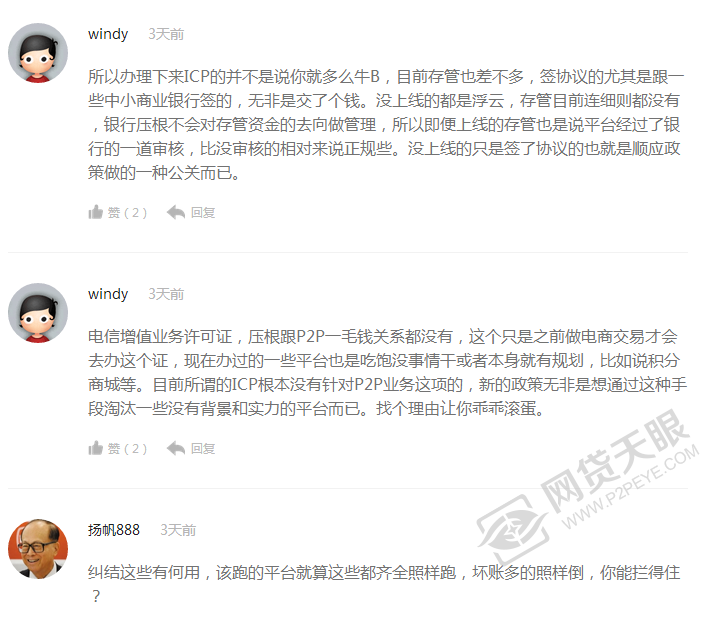Click the 网贷天眼 watermark logo
Viewport: 709px width, 617px height.
[x=588, y=488]
